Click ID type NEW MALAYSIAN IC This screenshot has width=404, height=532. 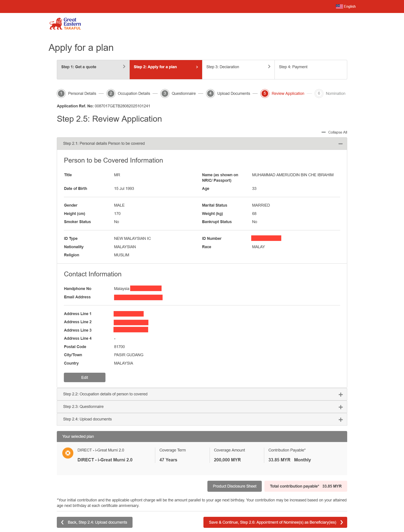[x=132, y=238]
